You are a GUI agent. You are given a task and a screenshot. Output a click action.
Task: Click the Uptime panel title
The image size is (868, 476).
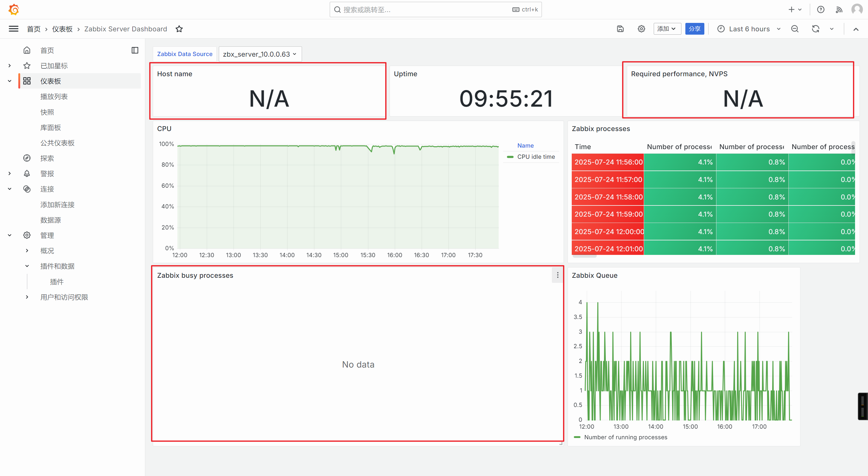pos(405,74)
